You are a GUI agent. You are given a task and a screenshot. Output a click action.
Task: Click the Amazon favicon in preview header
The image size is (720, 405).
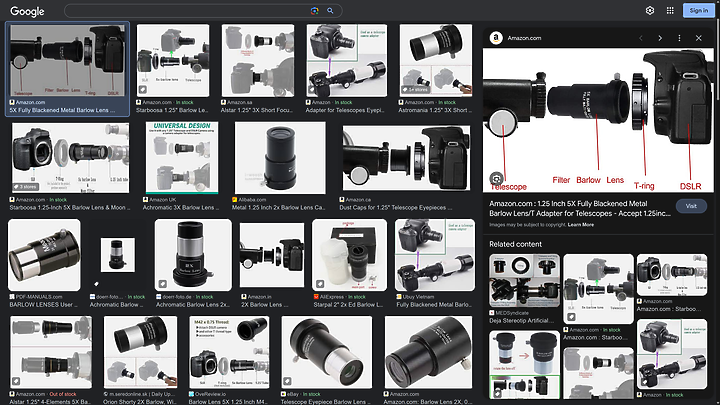[496, 38]
